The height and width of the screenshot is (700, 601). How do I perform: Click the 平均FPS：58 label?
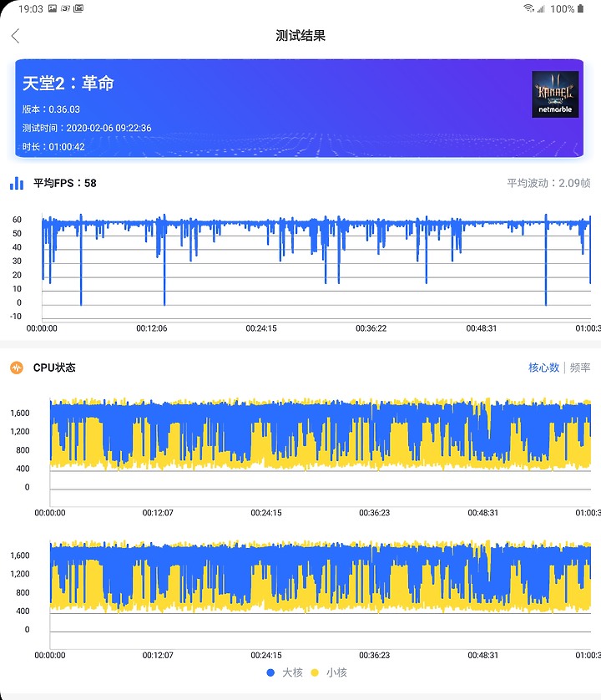(x=65, y=183)
